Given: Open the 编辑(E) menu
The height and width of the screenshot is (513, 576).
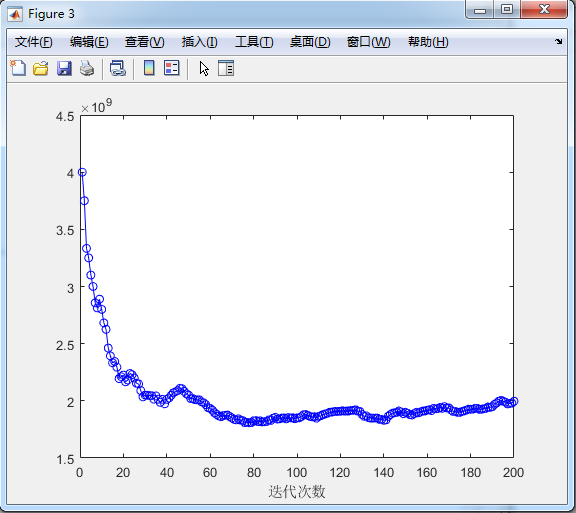Looking at the screenshot, I should (89, 42).
